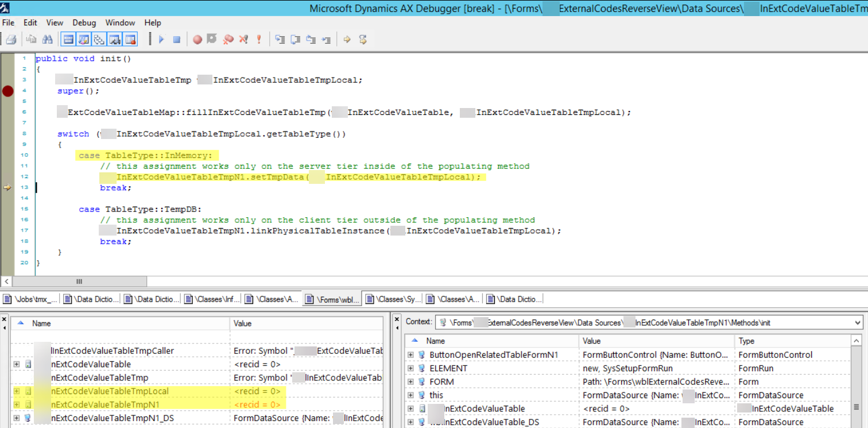The height and width of the screenshot is (428, 868).
Task: Click the watch panel Value column header
Action: (306, 323)
